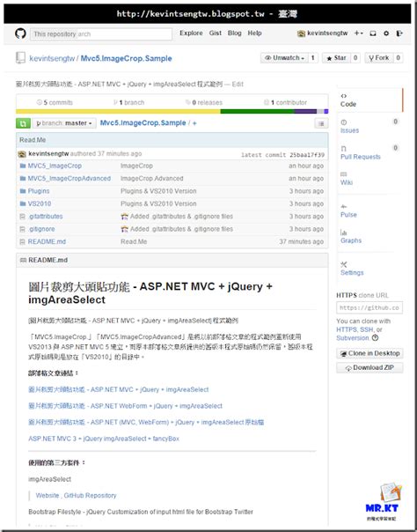Select HTTPS clone option link
The width and height of the screenshot is (417, 532).
pos(347,329)
